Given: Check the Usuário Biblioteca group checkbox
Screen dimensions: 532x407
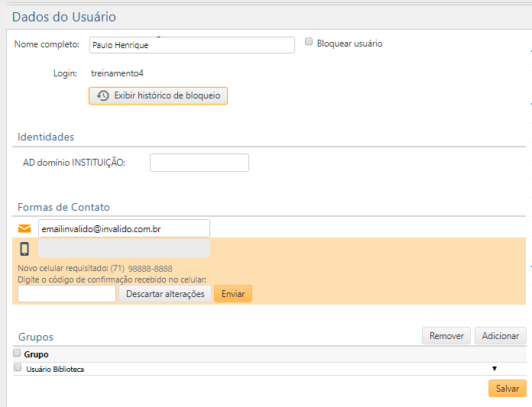Looking at the screenshot, I should [17, 368].
